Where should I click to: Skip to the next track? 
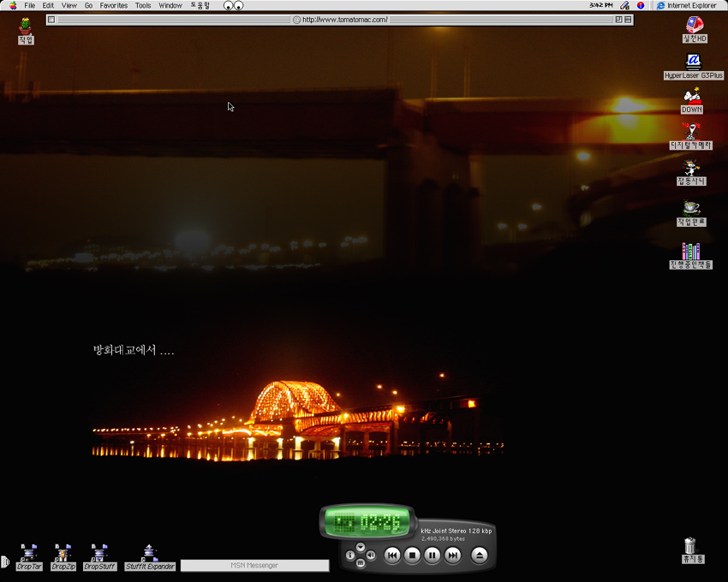click(452, 555)
